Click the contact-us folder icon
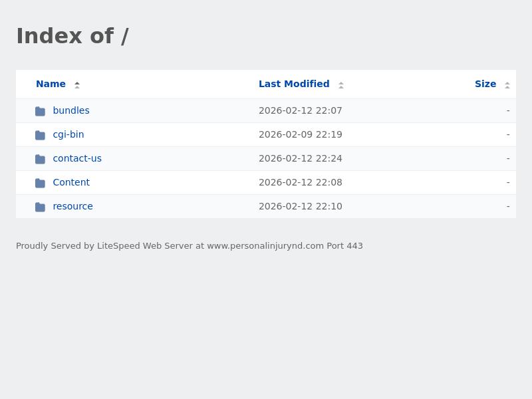The image size is (532, 399). click(x=40, y=159)
